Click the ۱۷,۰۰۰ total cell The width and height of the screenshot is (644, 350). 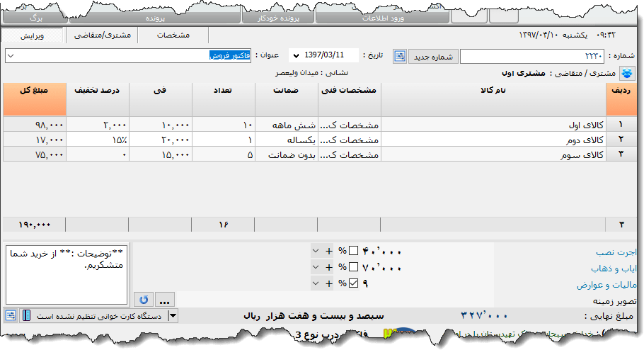point(35,140)
